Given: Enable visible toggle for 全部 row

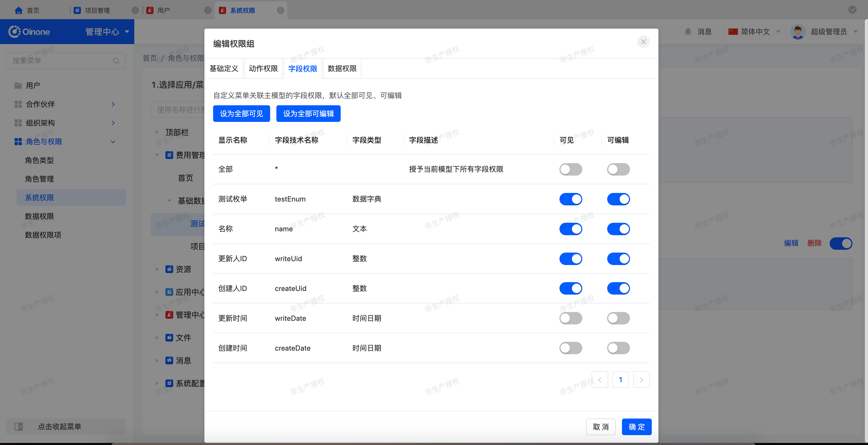Looking at the screenshot, I should tap(570, 169).
